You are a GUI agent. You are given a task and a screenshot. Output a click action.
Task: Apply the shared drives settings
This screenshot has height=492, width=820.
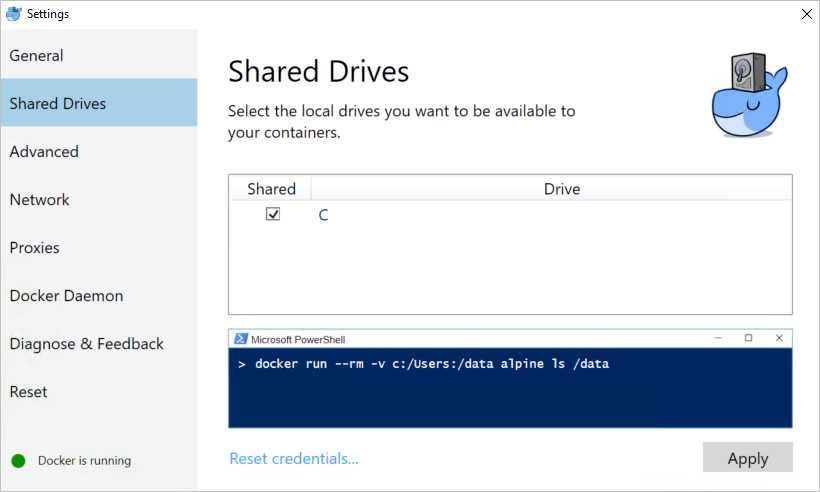coord(748,458)
